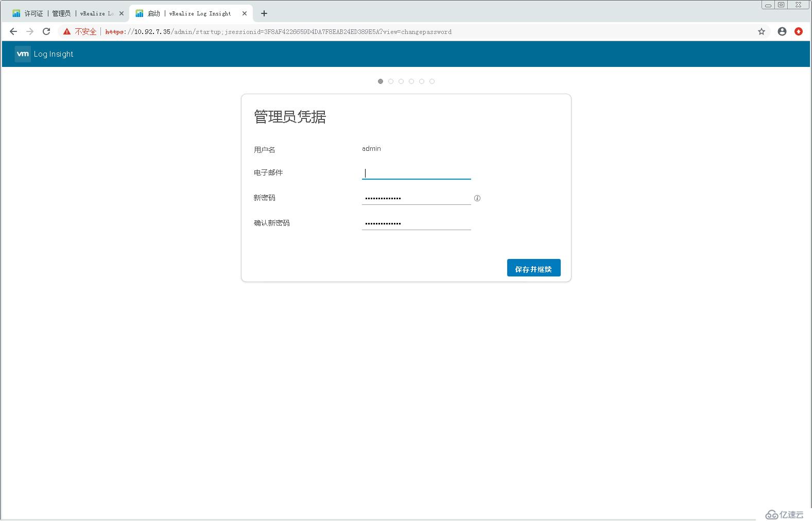
Task: Minimize the browser window
Action: (768, 5)
